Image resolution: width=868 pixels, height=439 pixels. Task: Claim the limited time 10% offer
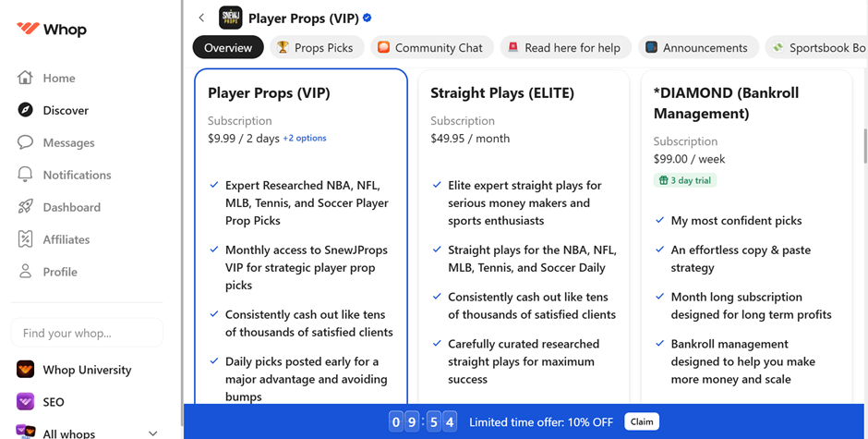tap(642, 421)
